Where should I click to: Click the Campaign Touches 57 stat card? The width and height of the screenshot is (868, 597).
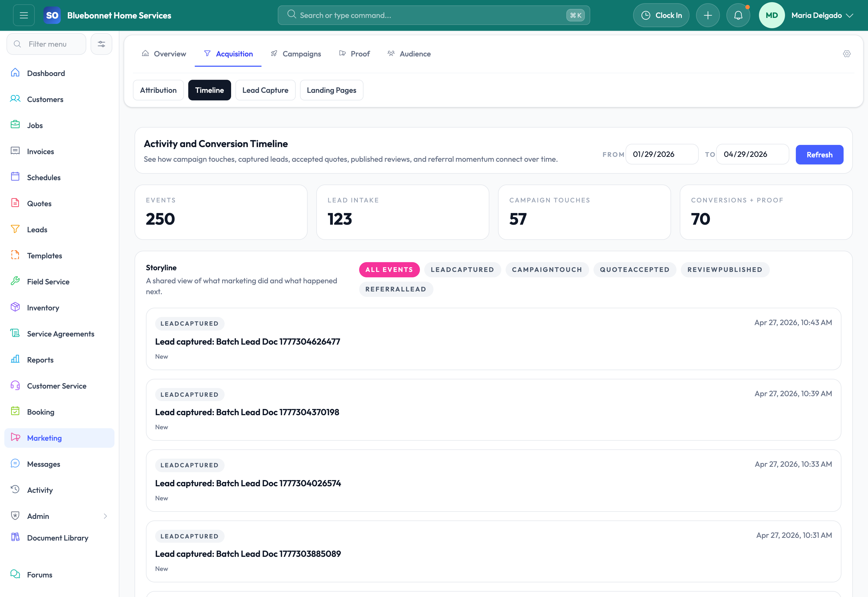(x=584, y=212)
